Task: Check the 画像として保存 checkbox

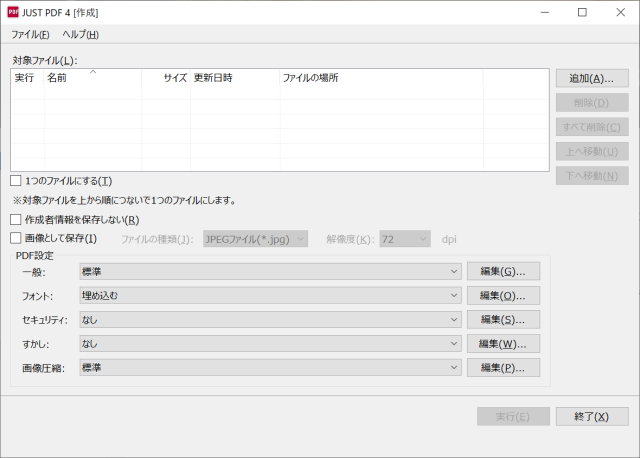Action: (16, 238)
